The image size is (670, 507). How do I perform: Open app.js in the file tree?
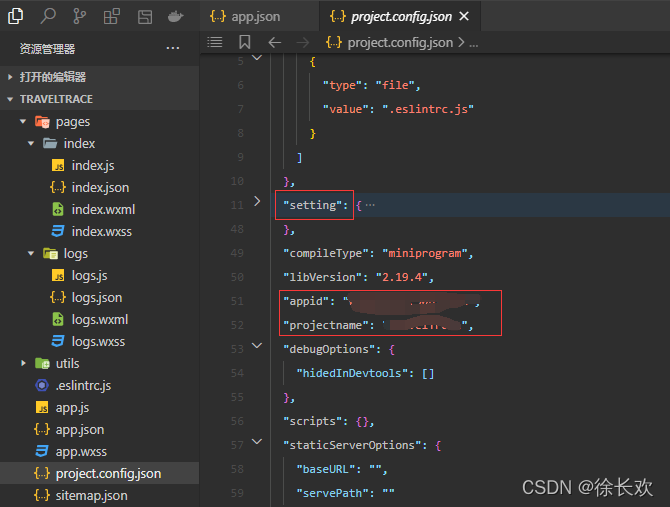pos(72,407)
